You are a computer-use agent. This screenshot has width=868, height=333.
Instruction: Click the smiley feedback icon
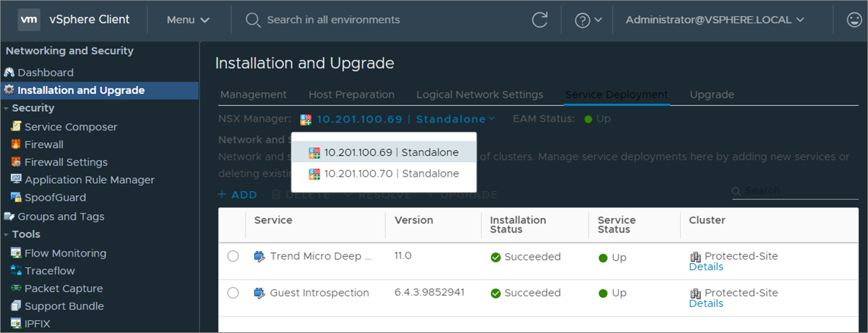point(855,20)
